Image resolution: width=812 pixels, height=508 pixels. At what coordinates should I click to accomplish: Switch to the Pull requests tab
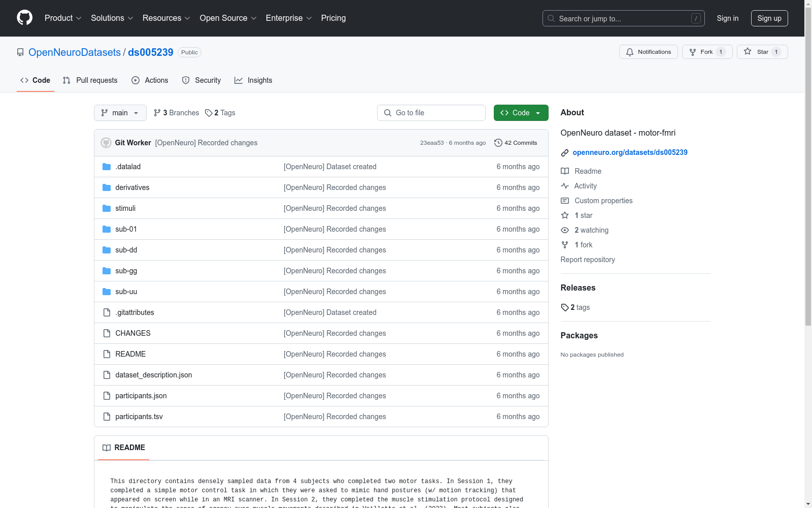(90, 80)
